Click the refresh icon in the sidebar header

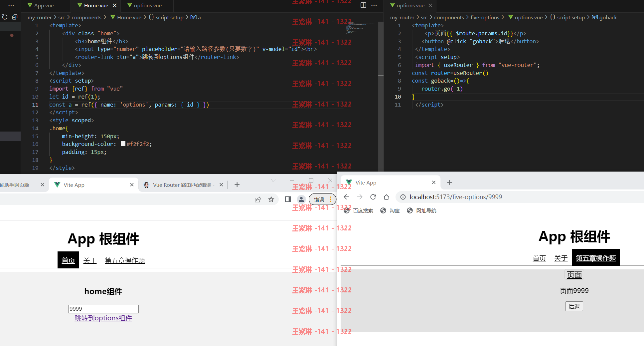click(5, 17)
